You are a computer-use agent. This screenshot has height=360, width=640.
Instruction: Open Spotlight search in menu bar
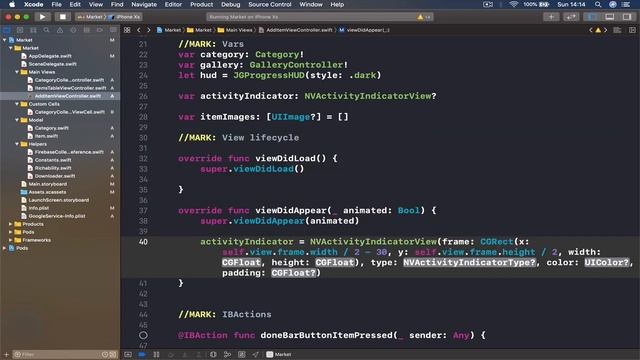pyautogui.click(x=598, y=4)
